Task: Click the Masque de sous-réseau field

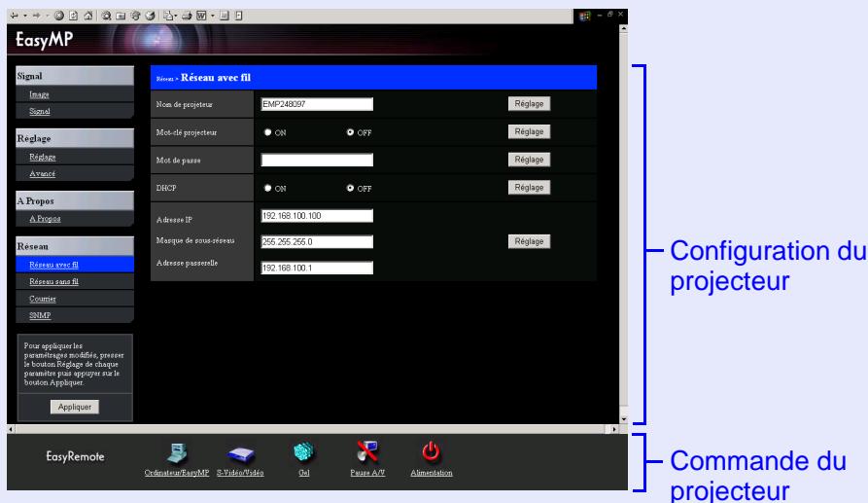Action: pyautogui.click(x=317, y=242)
